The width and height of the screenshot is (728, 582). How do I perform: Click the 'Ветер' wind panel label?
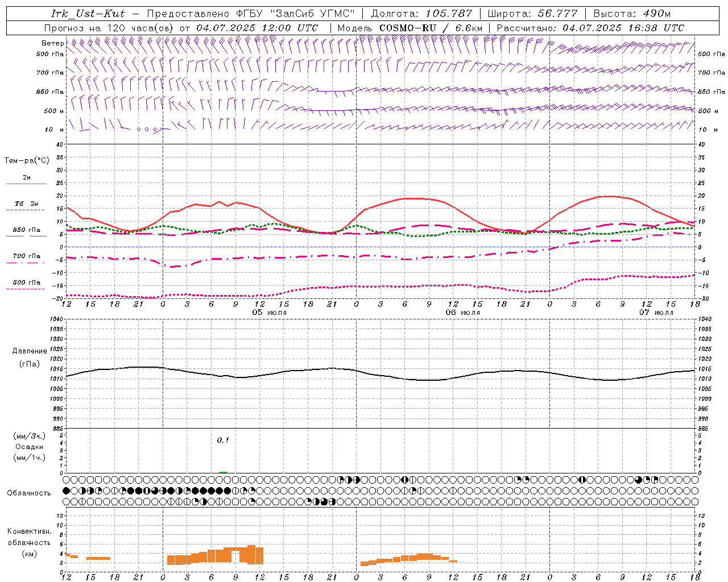(52, 43)
